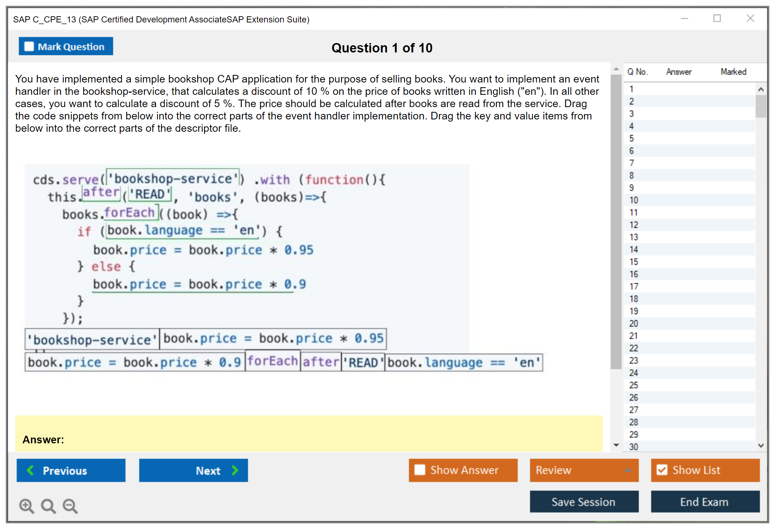Click the Marked column header
Image resolution: width=778 pixels, height=532 pixels.
click(733, 72)
